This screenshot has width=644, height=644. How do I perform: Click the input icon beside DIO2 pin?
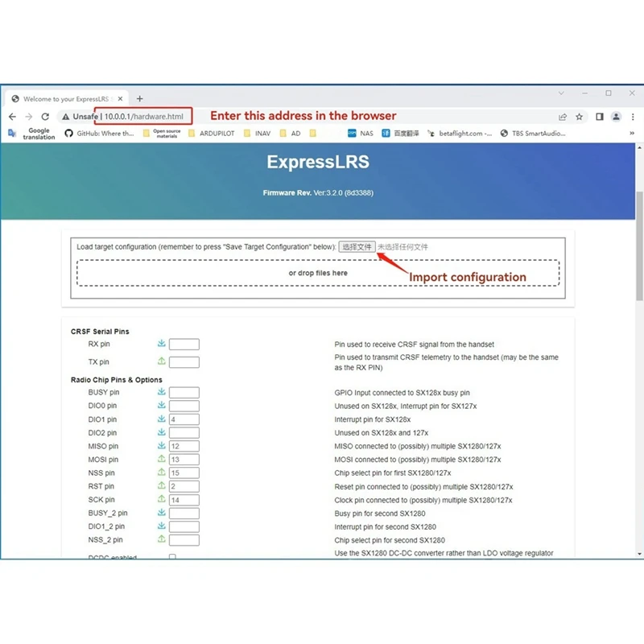162,432
